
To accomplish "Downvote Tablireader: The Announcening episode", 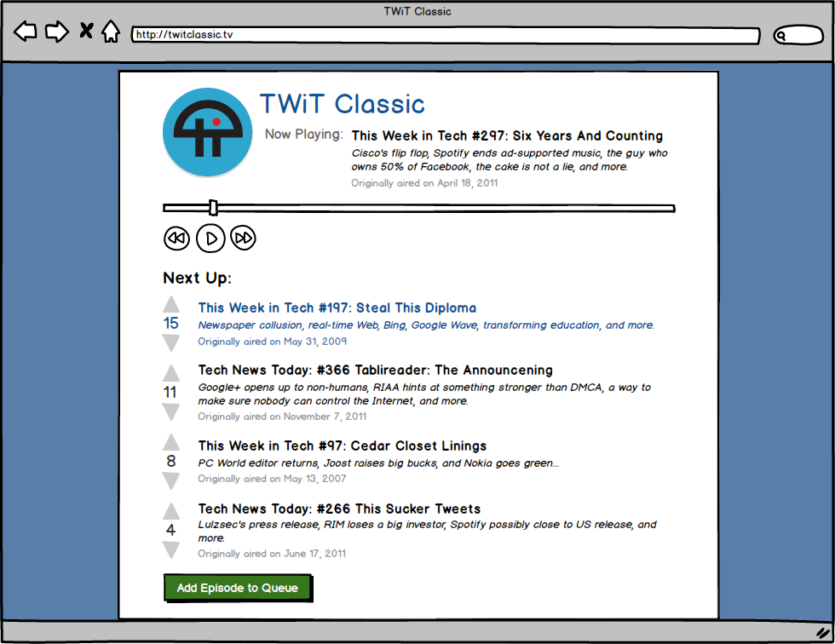I will click(171, 411).
